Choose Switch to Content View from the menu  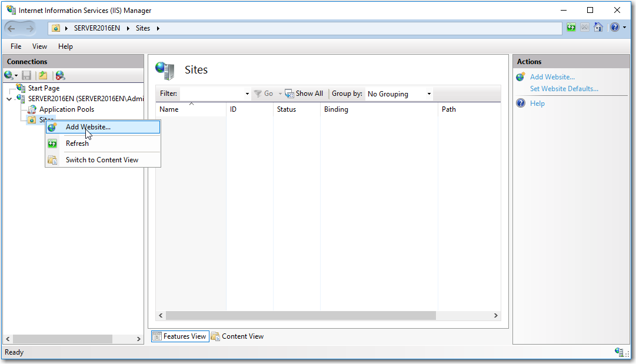coord(103,160)
